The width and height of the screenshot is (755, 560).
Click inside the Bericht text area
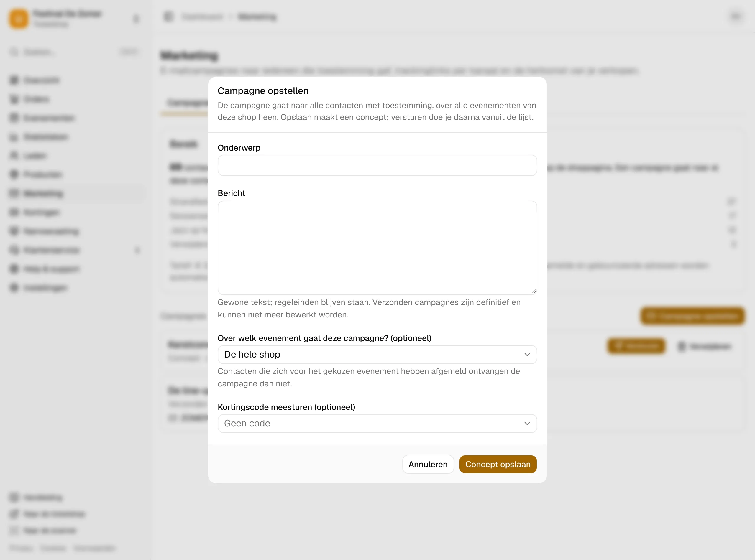coord(377,248)
